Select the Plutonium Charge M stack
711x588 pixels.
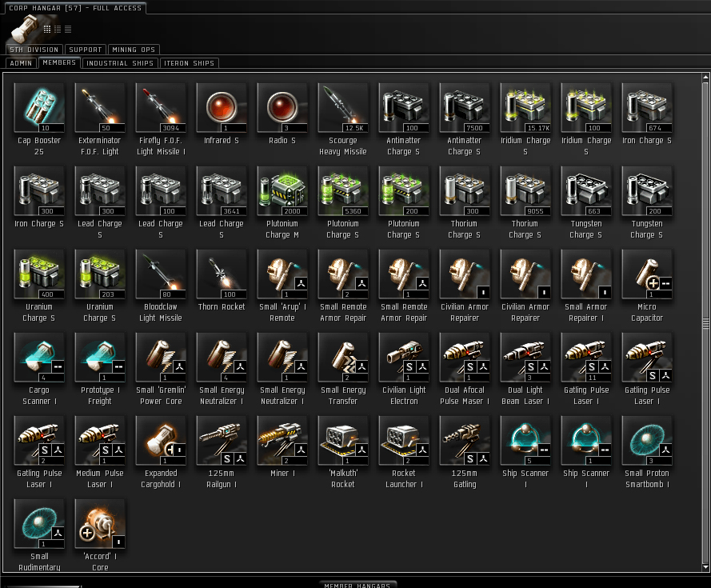[282, 191]
